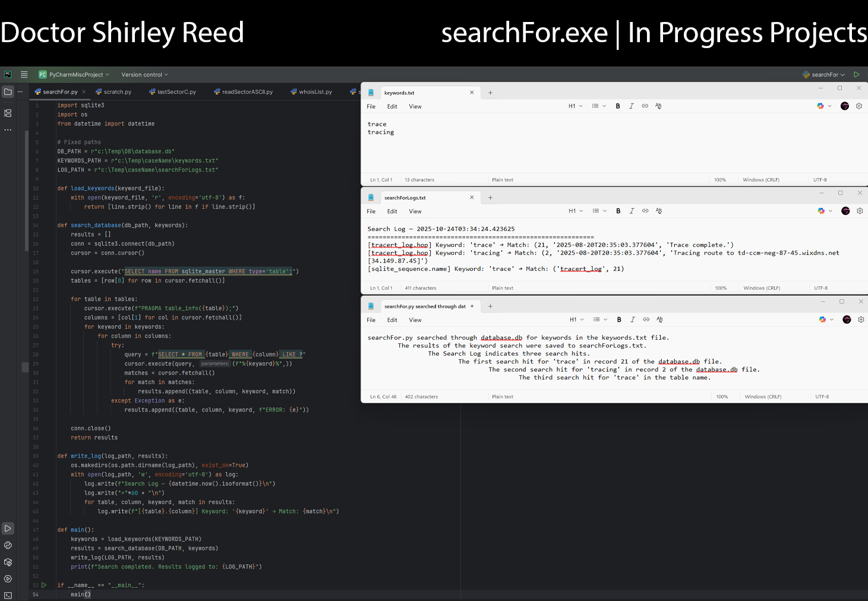
Task: Open the Terminal tool window
Action: click(8, 595)
